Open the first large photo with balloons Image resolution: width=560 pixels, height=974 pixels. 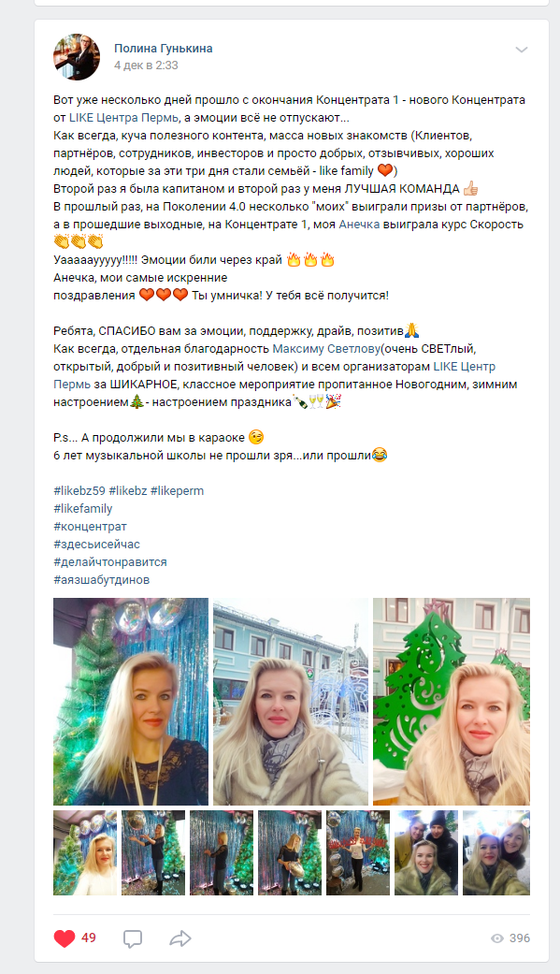131,702
